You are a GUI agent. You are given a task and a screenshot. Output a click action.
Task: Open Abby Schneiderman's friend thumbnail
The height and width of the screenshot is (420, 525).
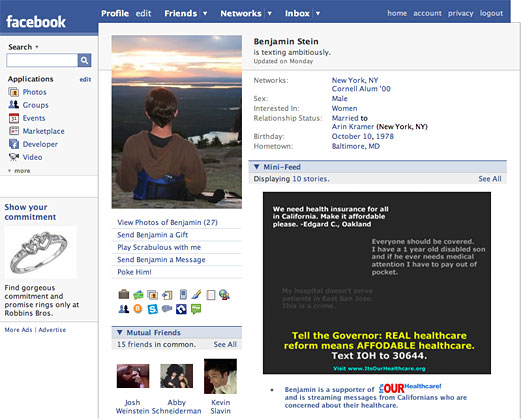point(176,376)
